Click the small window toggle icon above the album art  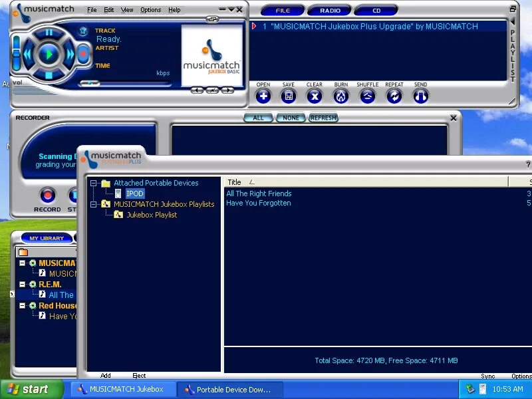click(x=212, y=19)
